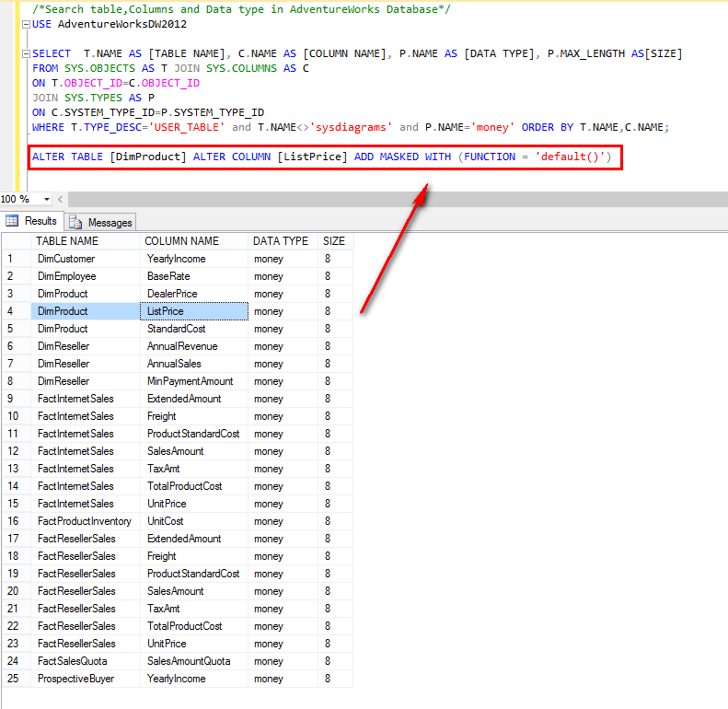Click TaxAmt in row 13

[x=194, y=469]
